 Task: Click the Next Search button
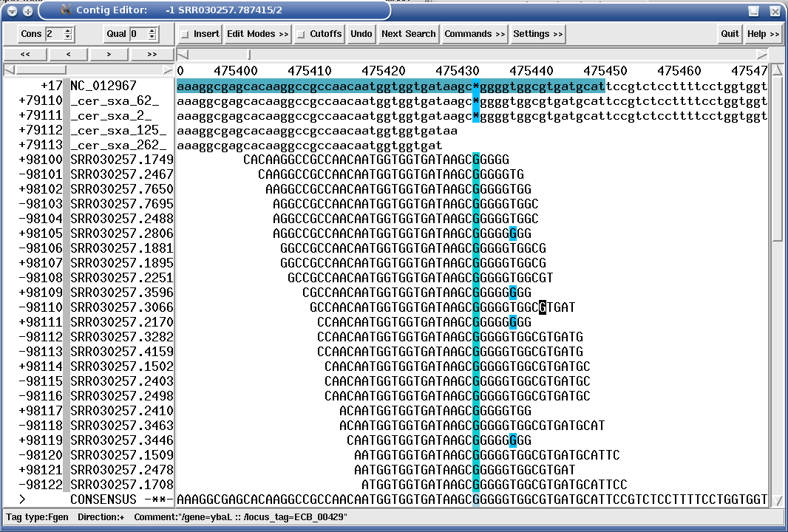coord(409,34)
